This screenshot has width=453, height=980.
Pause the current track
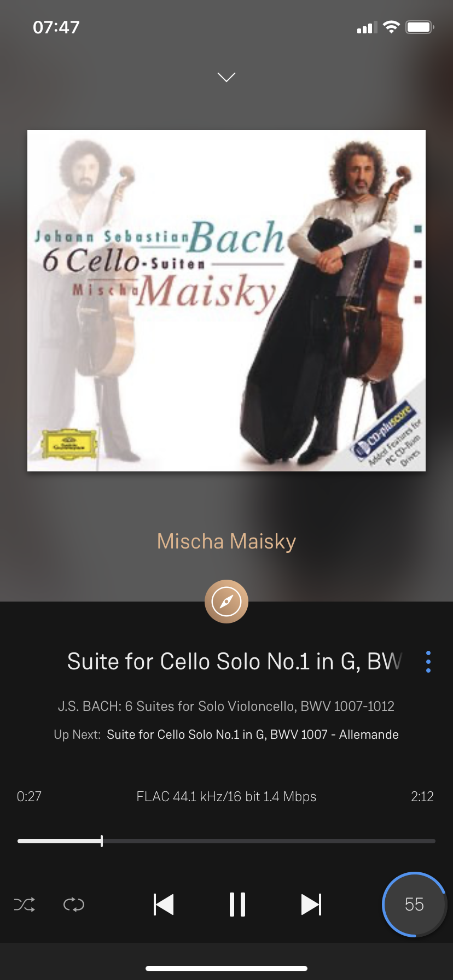coord(237,905)
